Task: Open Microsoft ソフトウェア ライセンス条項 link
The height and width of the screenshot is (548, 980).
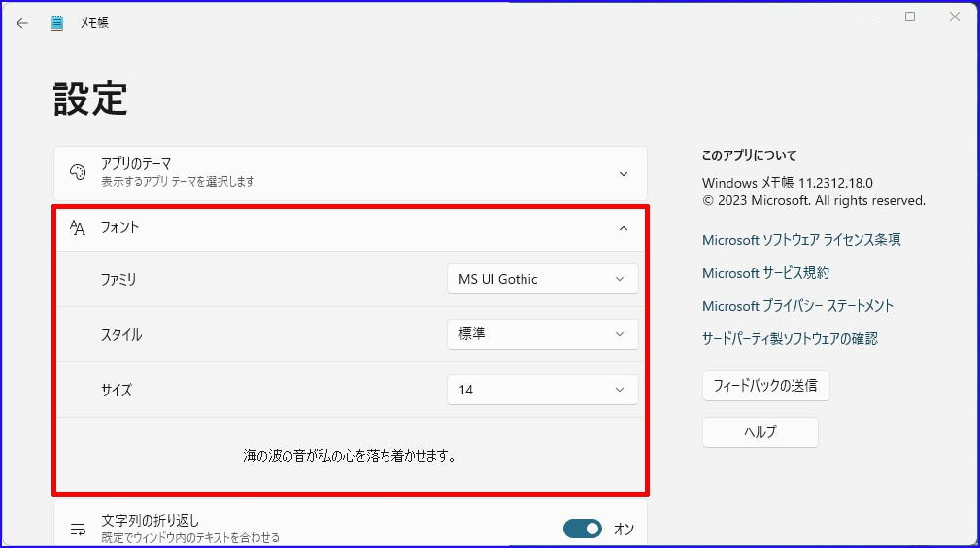Action: click(801, 240)
